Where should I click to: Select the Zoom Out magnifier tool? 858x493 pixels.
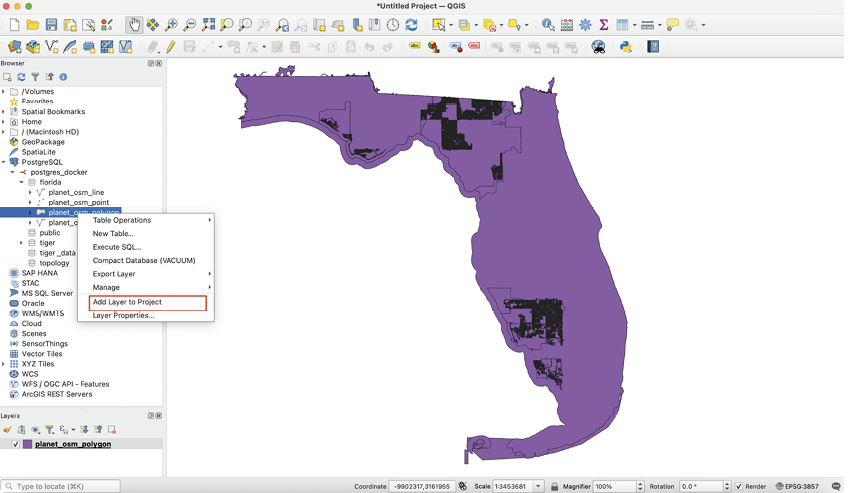pyautogui.click(x=189, y=25)
